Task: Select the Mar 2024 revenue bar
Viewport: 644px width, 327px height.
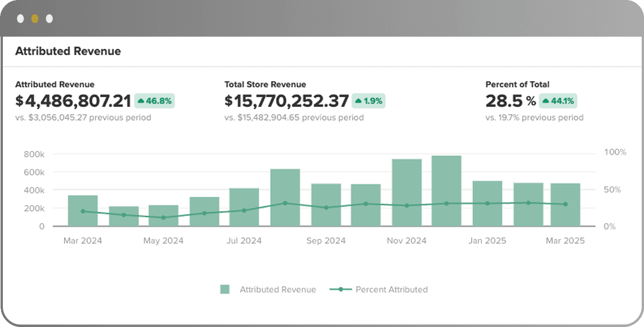Action: click(x=82, y=211)
